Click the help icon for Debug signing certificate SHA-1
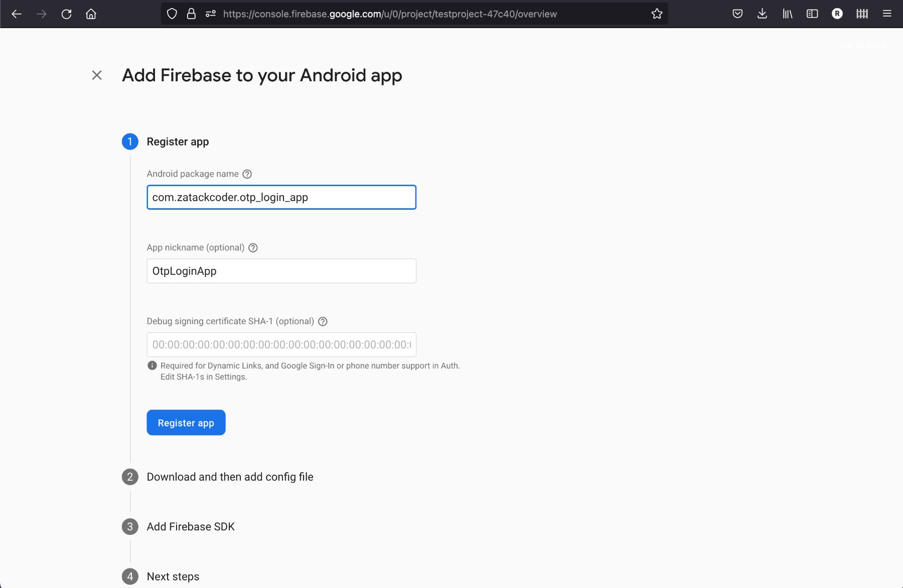The image size is (903, 588). pos(323,322)
